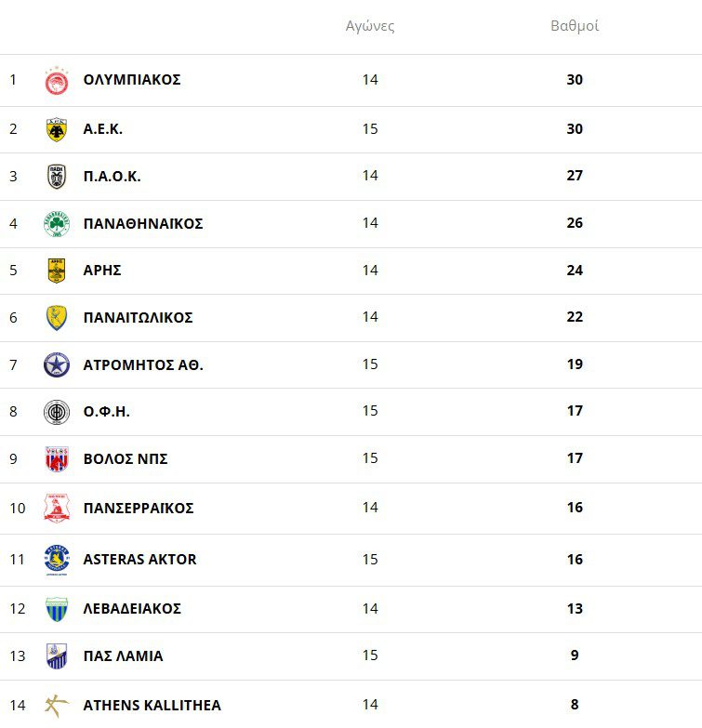Viewport: 702px width, 728px height.
Task: Sort by the Αγώνες column header
Action: (x=370, y=26)
